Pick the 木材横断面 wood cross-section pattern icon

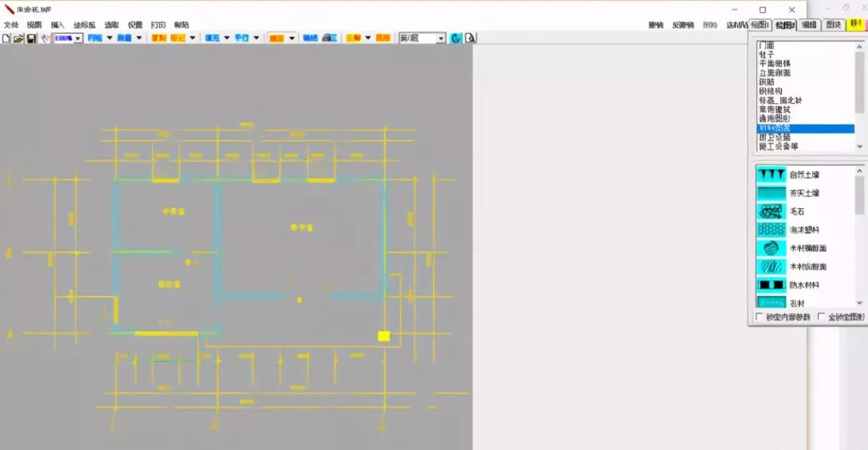(771, 248)
